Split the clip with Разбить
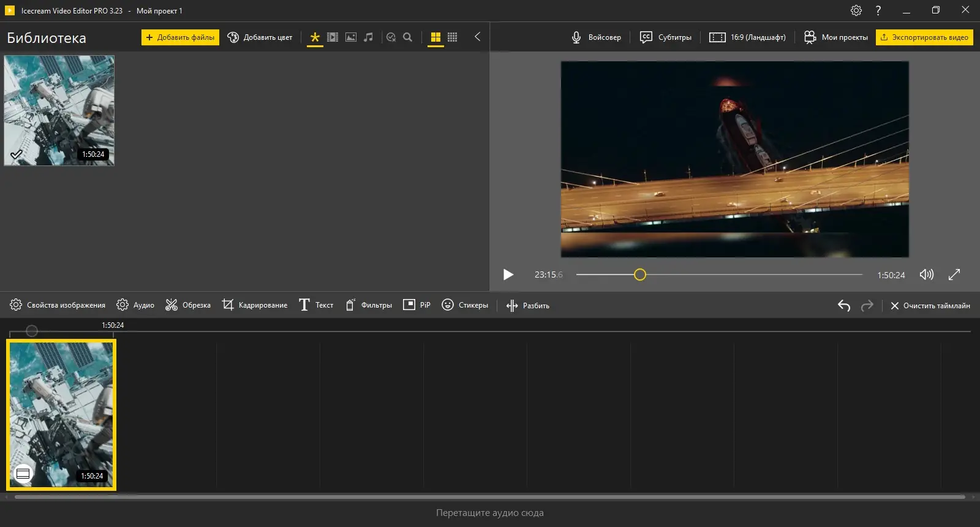 pyautogui.click(x=528, y=305)
